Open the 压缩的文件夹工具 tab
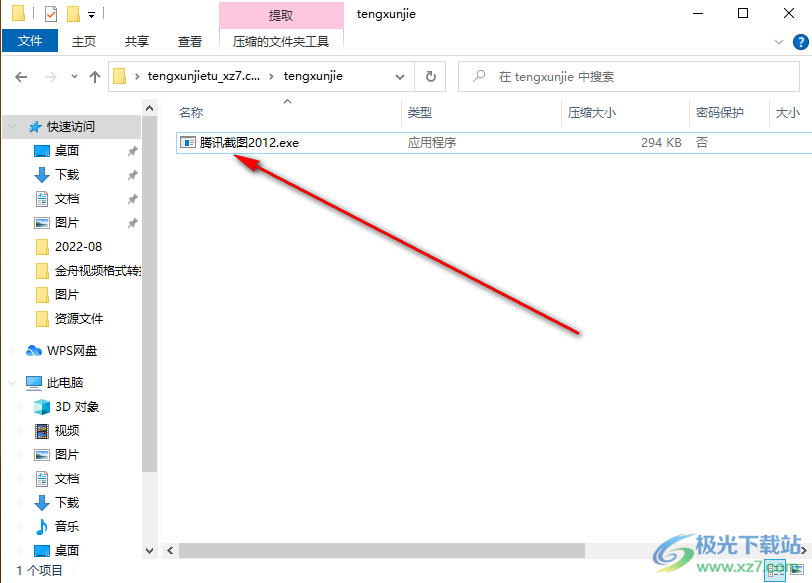812x583 pixels. 281,41
